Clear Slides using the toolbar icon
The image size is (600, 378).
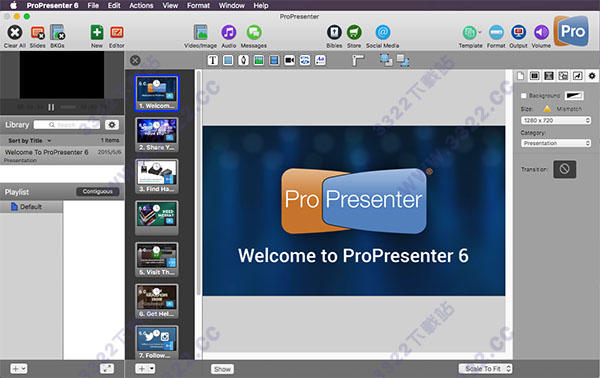click(38, 33)
